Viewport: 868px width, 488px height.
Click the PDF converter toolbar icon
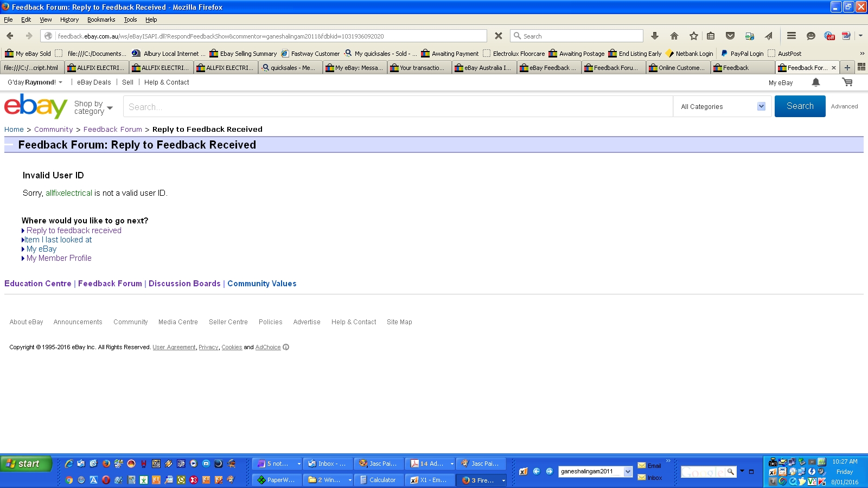point(846,36)
